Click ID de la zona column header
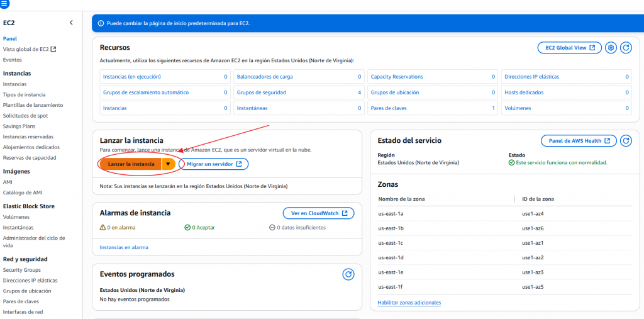This screenshot has width=644, height=319. click(538, 199)
